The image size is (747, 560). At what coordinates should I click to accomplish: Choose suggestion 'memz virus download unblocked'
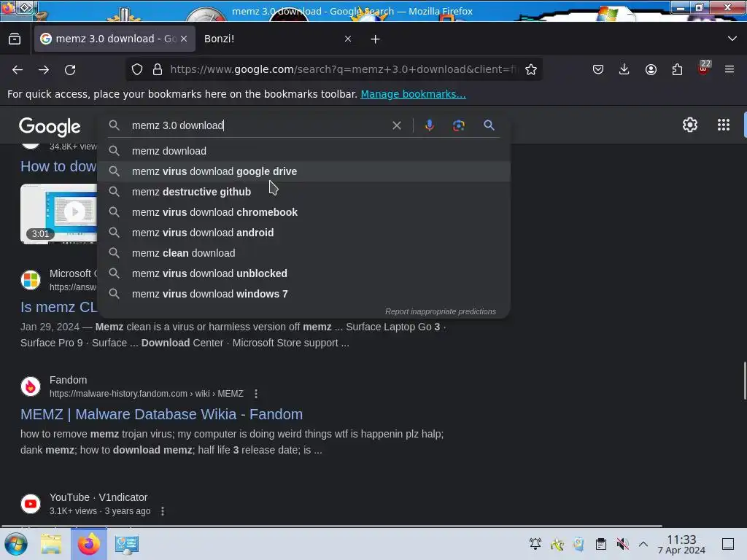point(304,274)
